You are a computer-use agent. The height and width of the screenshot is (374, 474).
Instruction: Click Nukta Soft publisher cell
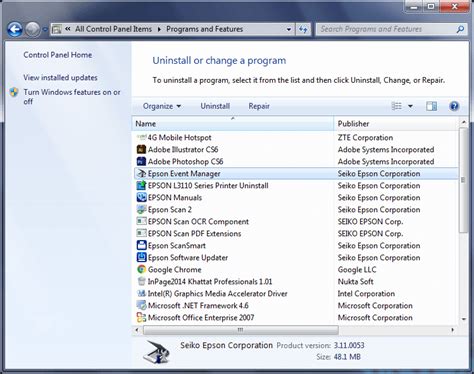(x=355, y=282)
